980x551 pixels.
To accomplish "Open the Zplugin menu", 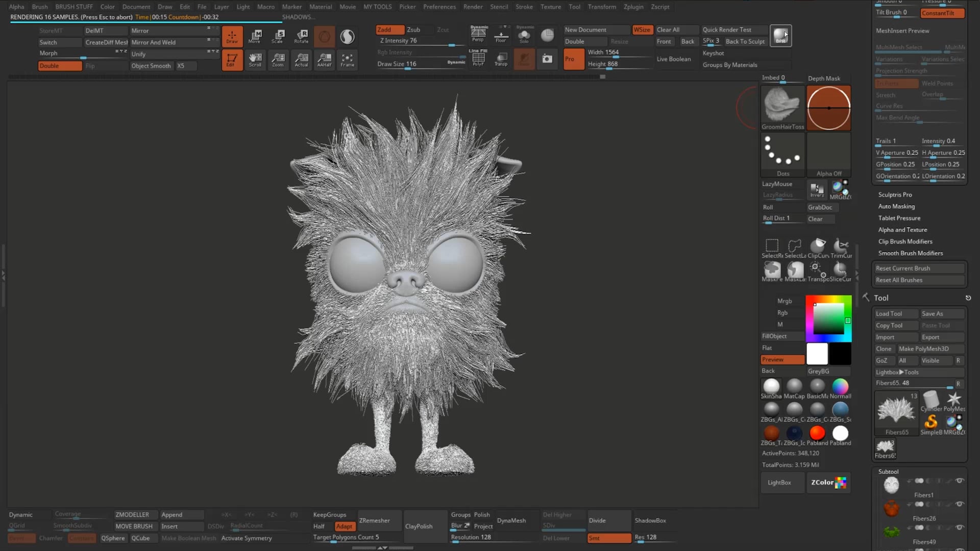I will (633, 7).
